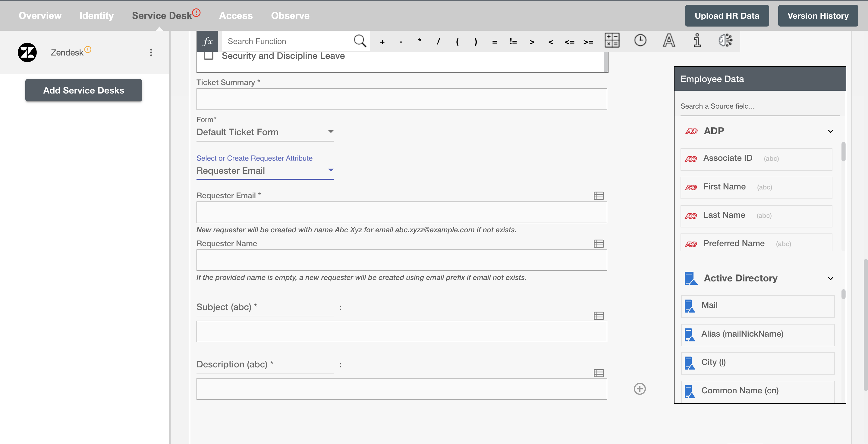Screen dimensions: 868x444
Task: Click the Requester Email input field
Action: (402, 212)
